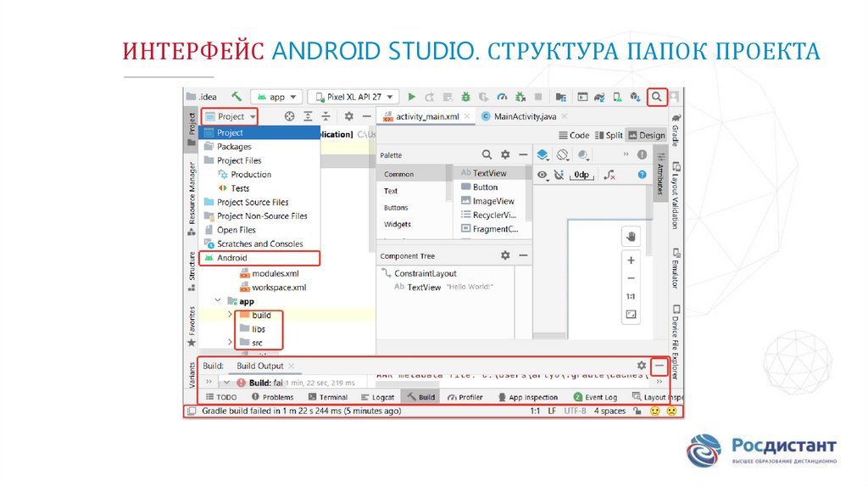868x487 pixels.
Task: Show more designer toolbar items chevron
Action: coord(626,154)
